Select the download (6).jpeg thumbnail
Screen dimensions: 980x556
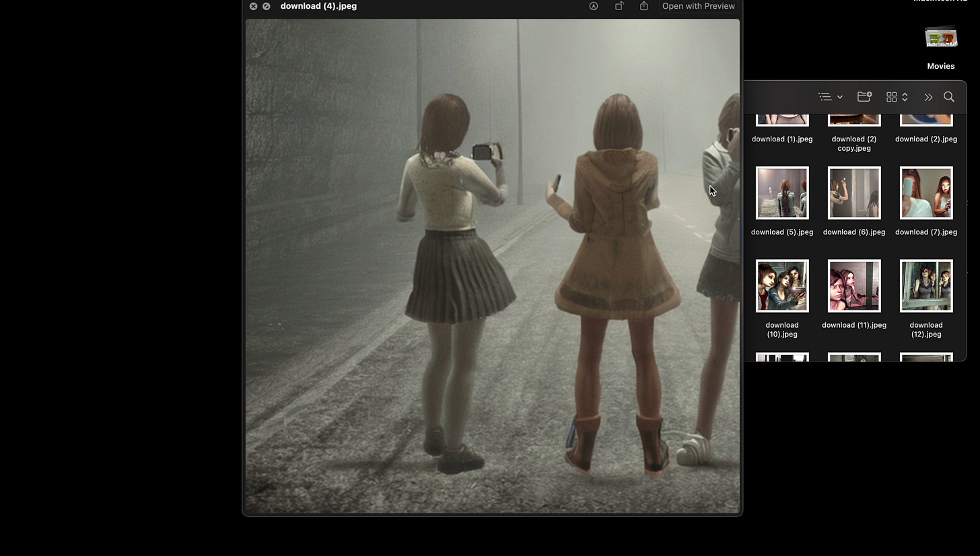854,193
